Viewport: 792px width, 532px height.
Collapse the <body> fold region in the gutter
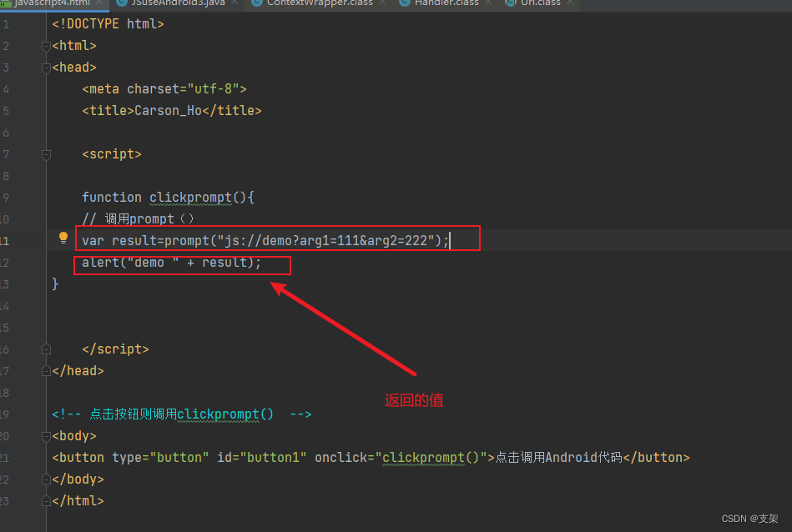(x=46, y=435)
